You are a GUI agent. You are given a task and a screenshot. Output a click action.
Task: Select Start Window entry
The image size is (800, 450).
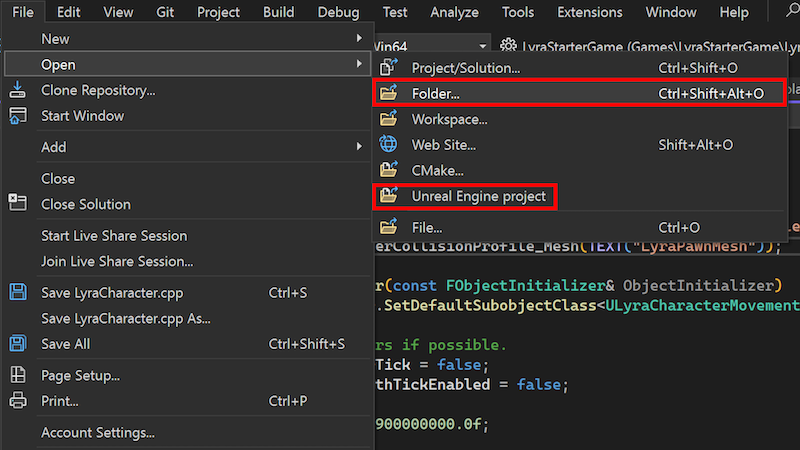point(187,116)
